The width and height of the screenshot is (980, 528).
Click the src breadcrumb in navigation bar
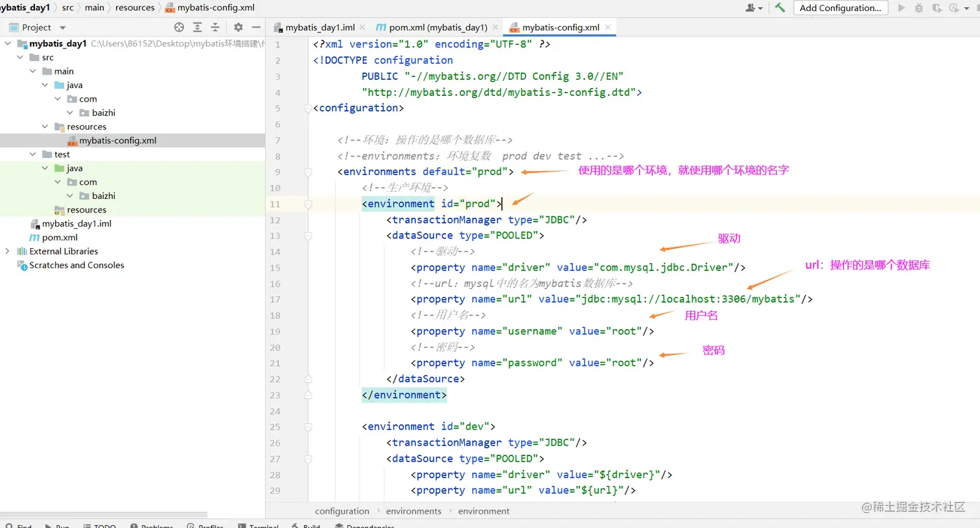pyautogui.click(x=67, y=8)
